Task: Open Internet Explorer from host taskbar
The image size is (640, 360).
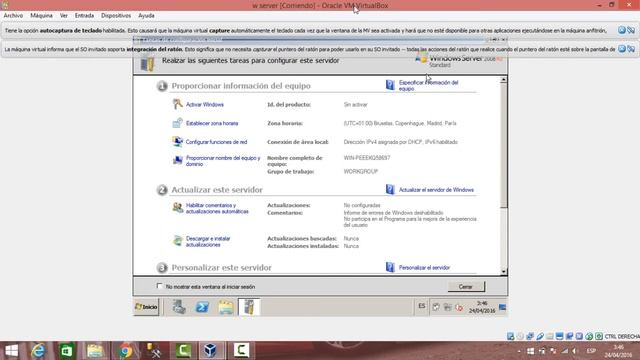Action: point(38,351)
